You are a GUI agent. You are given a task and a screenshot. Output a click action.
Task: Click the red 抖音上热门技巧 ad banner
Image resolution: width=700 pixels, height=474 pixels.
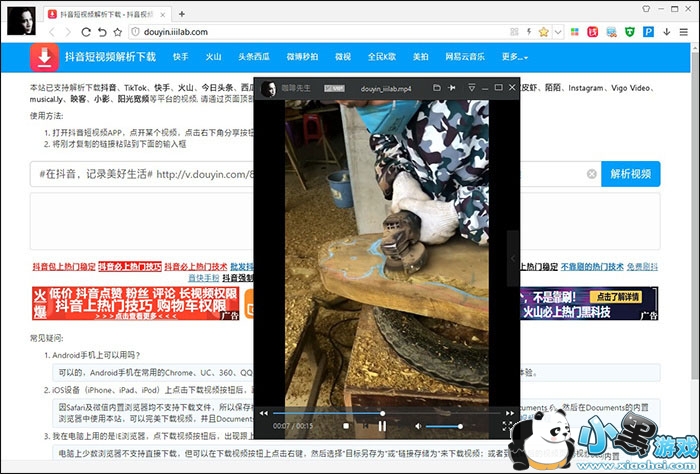point(135,304)
